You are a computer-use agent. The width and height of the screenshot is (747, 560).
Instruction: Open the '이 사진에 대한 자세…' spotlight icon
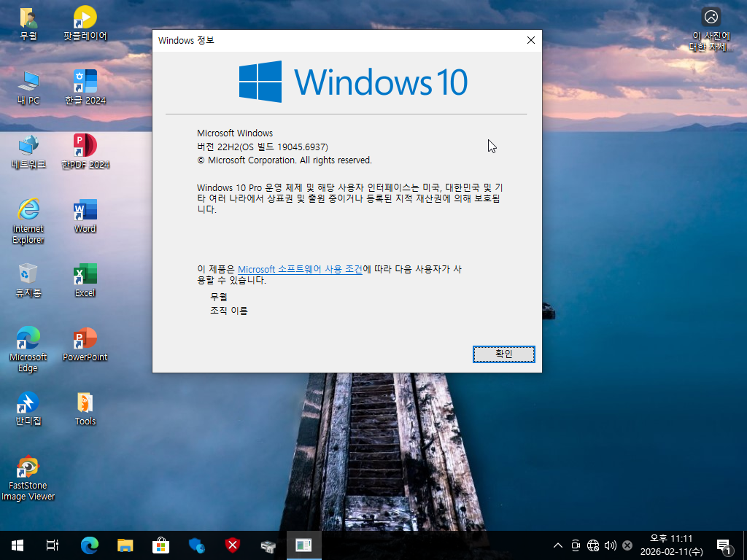711,29
